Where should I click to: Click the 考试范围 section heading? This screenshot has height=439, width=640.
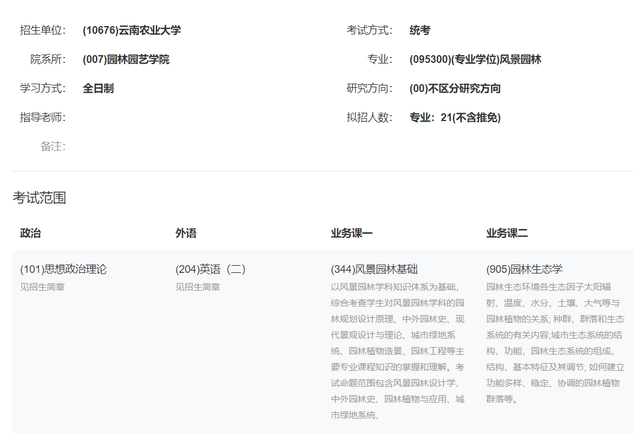(x=39, y=198)
